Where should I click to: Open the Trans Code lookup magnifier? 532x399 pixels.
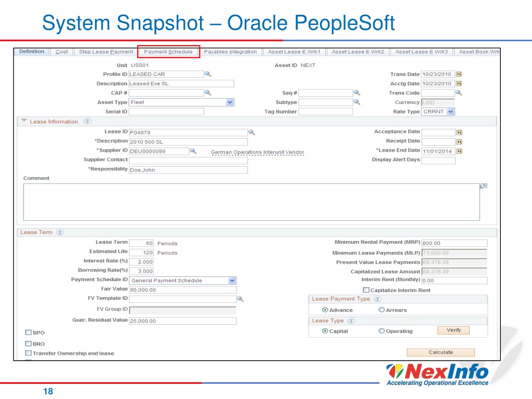(458, 92)
